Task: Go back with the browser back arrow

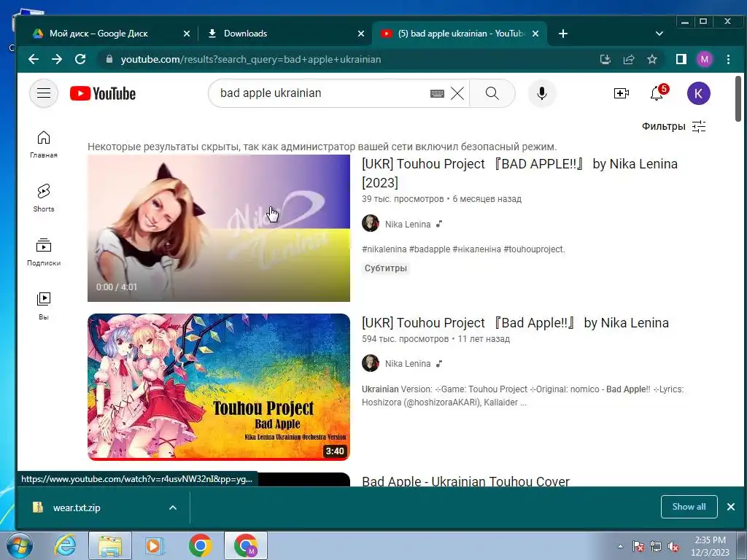Action: (x=34, y=59)
